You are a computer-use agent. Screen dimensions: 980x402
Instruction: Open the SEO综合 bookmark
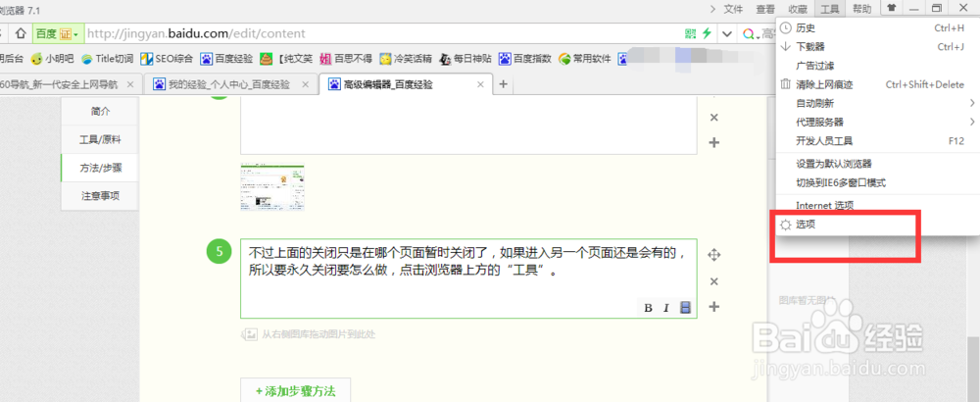coord(167,60)
